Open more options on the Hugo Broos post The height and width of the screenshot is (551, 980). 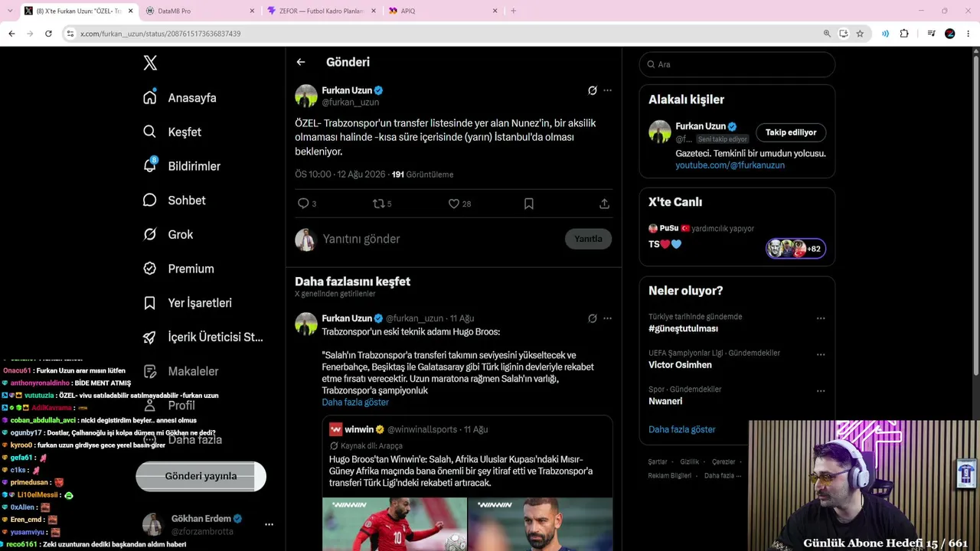pyautogui.click(x=607, y=318)
